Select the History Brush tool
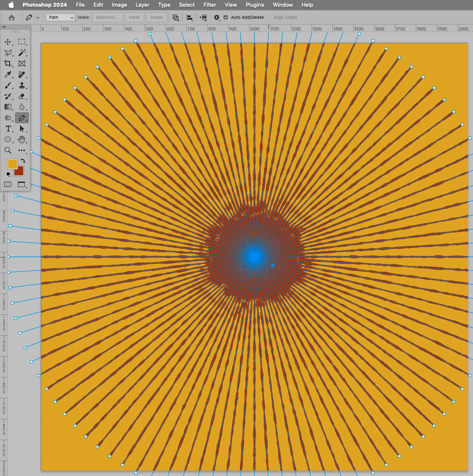 tap(8, 96)
